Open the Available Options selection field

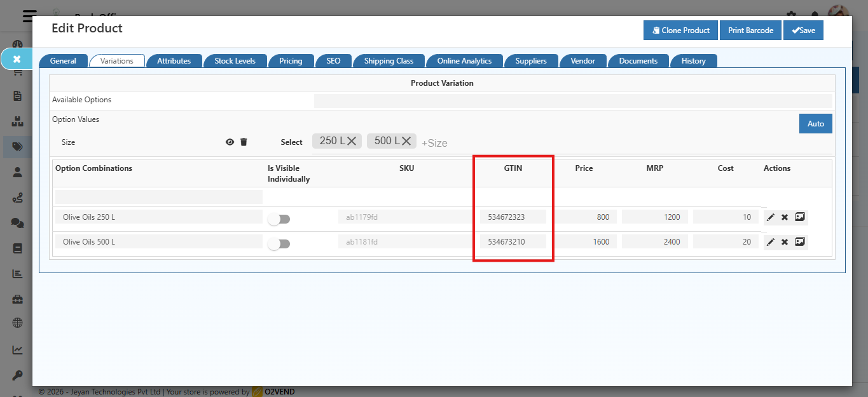tap(572, 101)
